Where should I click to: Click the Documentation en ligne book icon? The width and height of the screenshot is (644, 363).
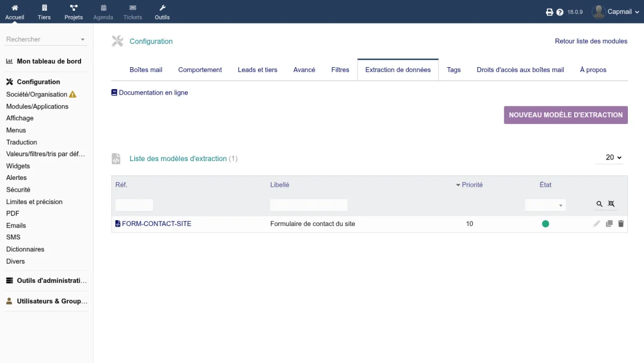114,92
